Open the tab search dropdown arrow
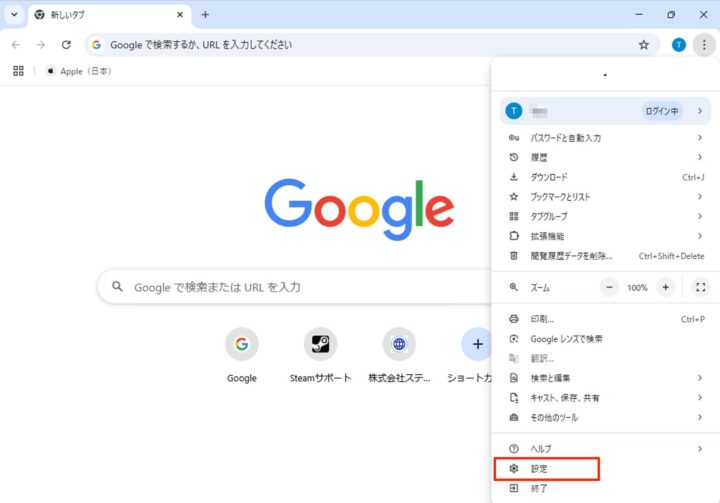The height and width of the screenshot is (503, 720). point(14,15)
